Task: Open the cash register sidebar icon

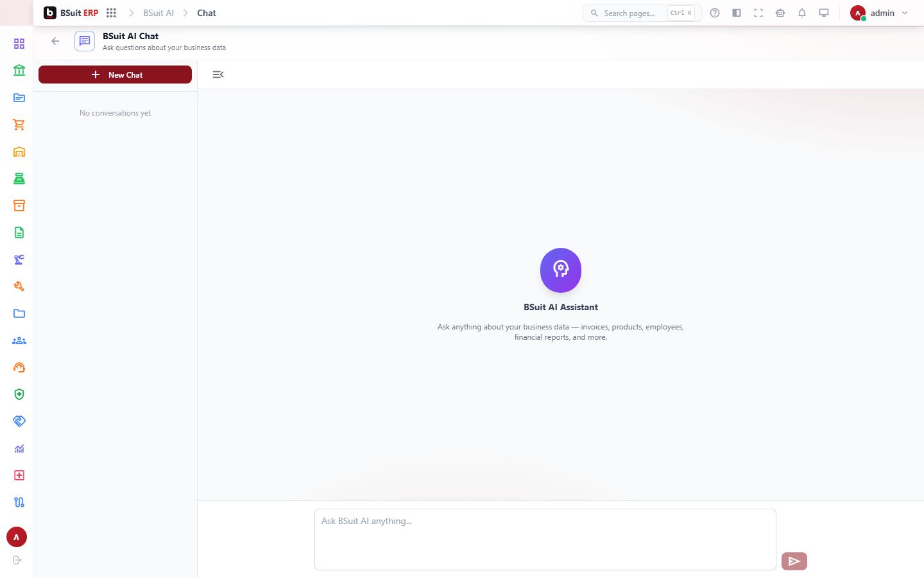Action: coord(19,179)
